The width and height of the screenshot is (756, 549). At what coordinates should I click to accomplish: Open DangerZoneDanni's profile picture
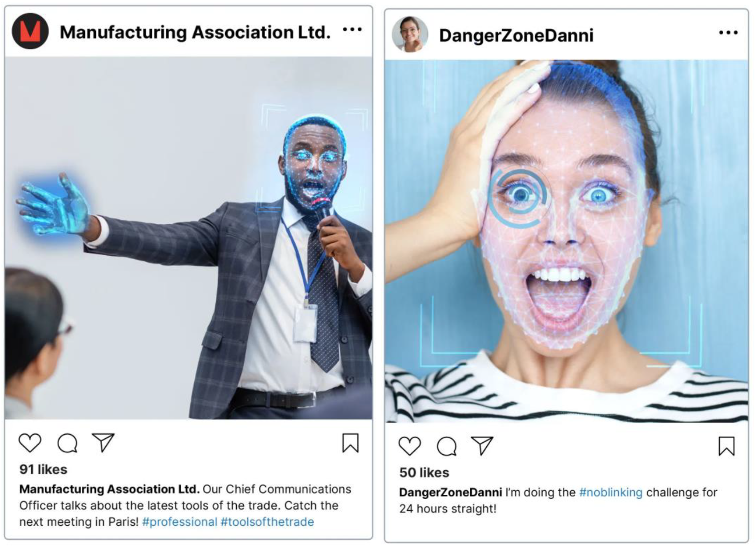[410, 34]
